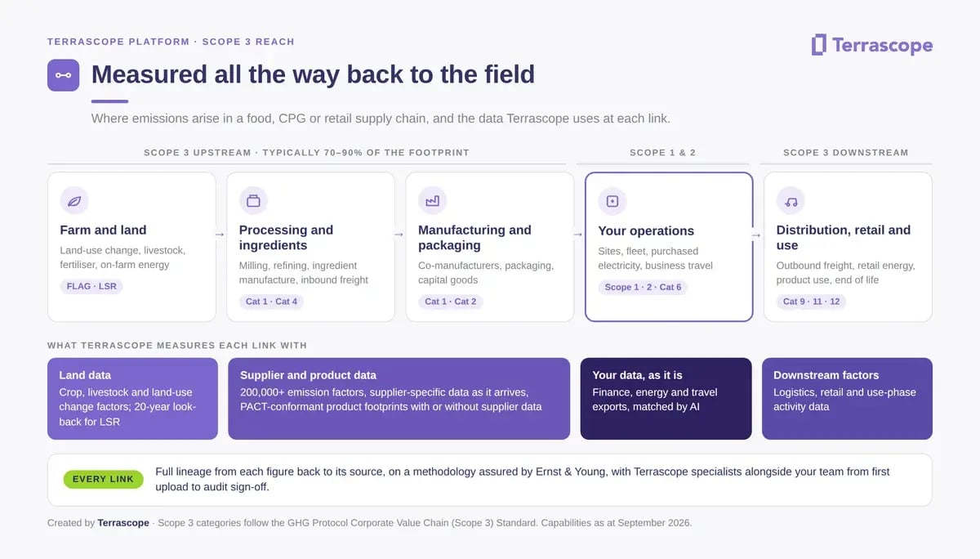980x559 pixels.
Task: Click the Scope 3 Downstream section header
Action: 845,153
